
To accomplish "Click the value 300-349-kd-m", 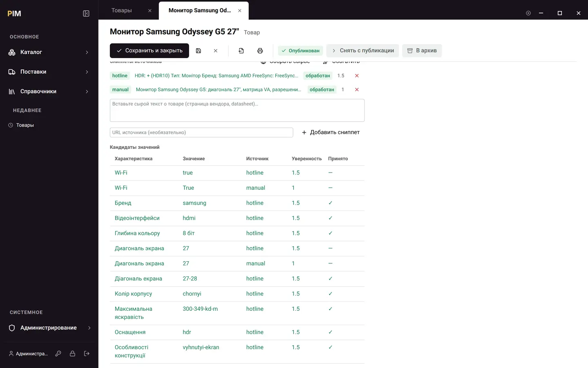I will [200, 309].
